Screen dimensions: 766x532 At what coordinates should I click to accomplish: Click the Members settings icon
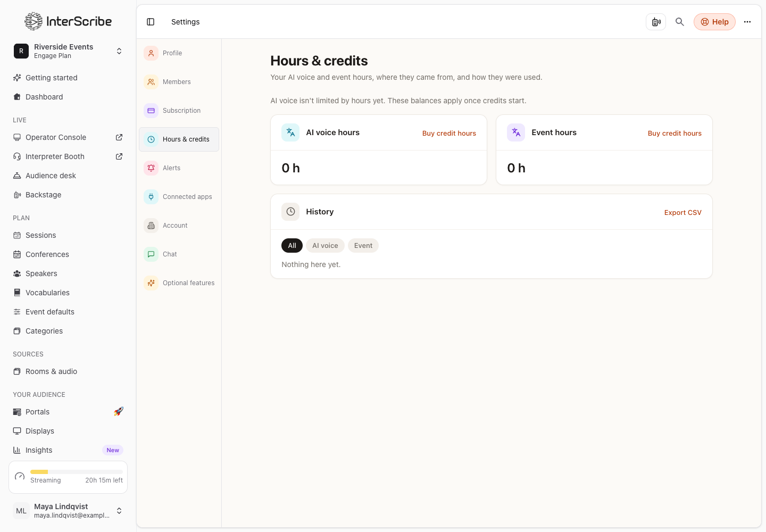tap(151, 82)
